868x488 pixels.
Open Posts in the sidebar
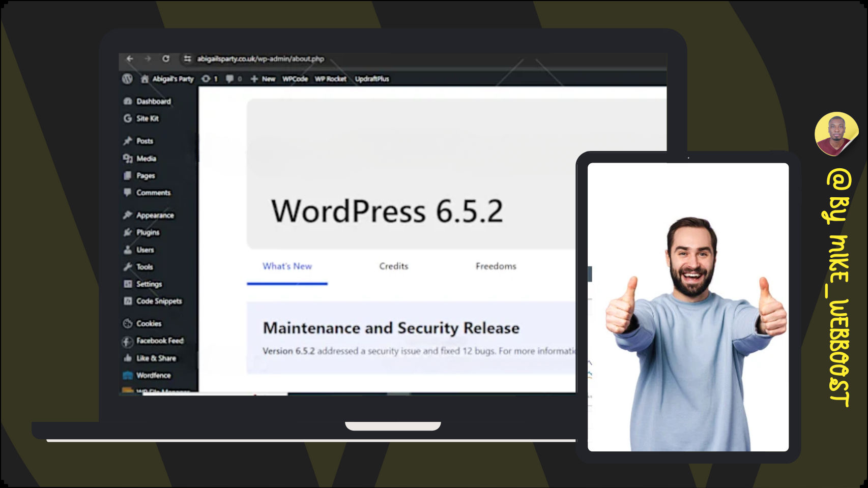click(x=144, y=141)
